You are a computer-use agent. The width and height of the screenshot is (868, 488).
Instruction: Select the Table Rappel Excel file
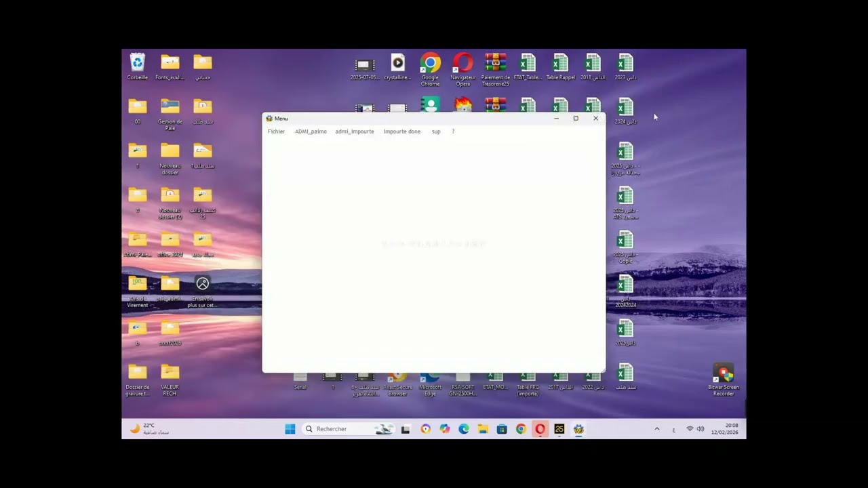click(560, 67)
